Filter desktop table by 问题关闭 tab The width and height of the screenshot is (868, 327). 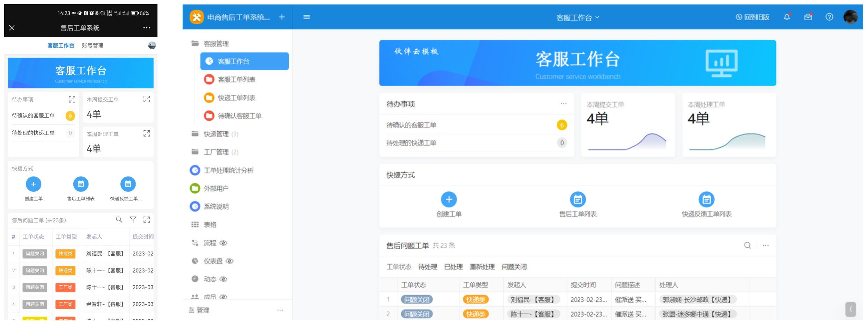514,267
